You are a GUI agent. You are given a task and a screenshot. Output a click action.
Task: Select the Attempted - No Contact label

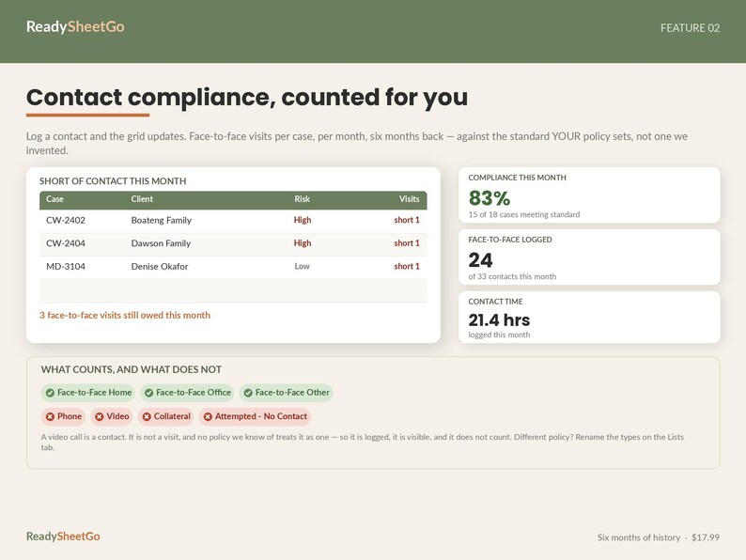260,416
